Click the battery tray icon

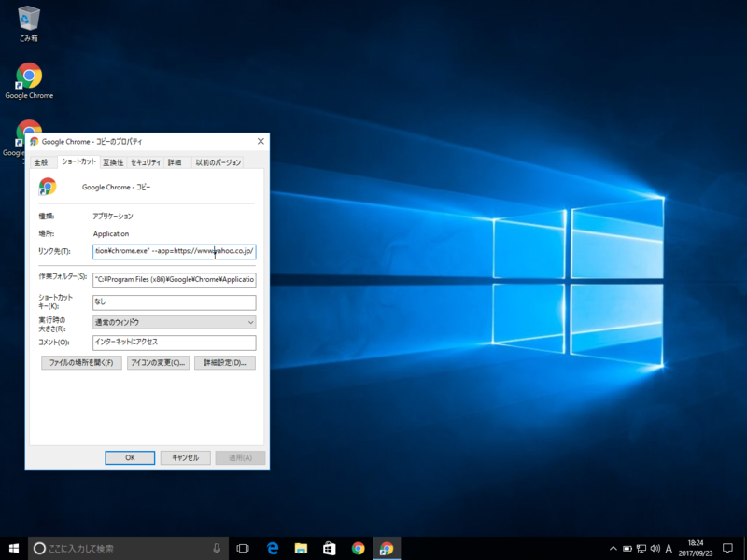click(x=627, y=549)
